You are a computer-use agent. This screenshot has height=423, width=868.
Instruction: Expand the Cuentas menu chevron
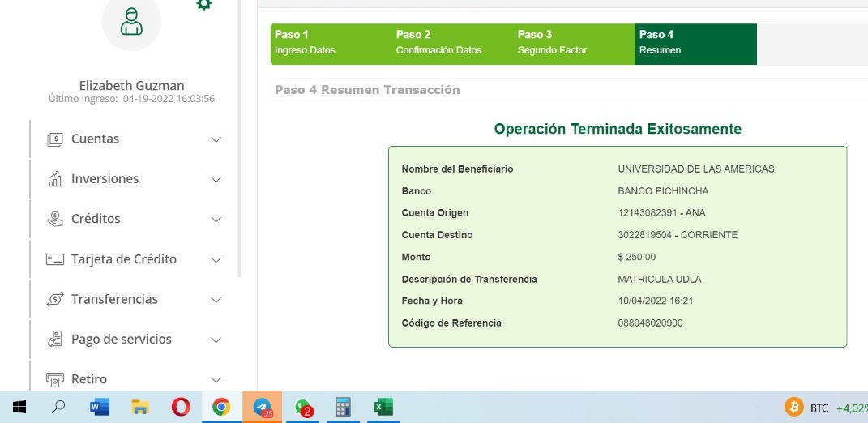tap(216, 139)
